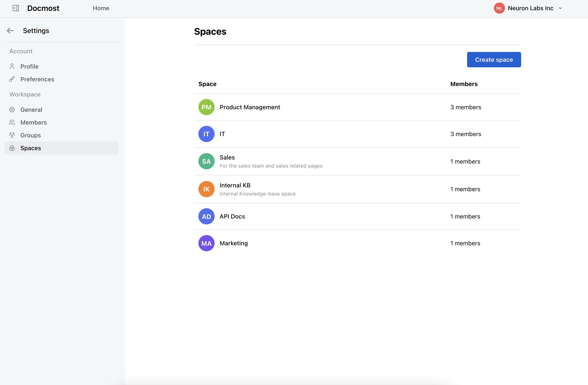The image size is (588, 385).
Task: Expand the Neuron Labs Inc dropdown chevron
Action: [x=560, y=8]
